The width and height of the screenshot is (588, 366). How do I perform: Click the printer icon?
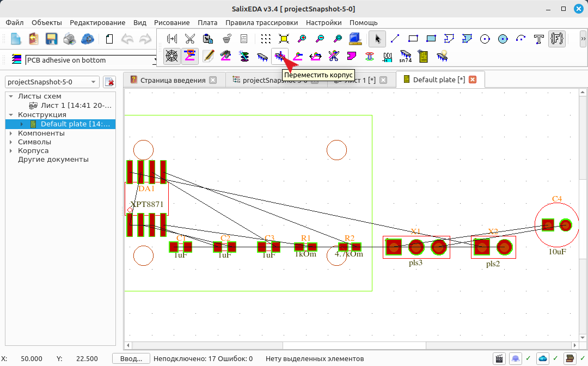point(69,39)
